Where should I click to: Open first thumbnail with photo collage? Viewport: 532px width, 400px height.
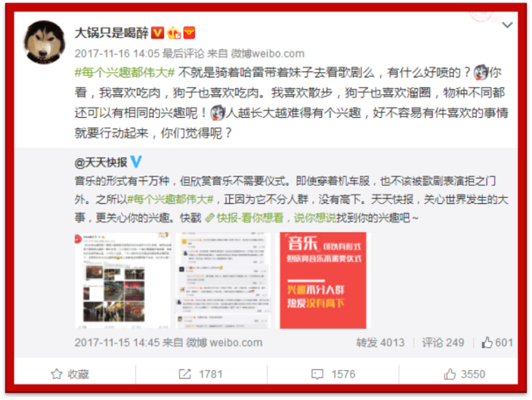pyautogui.click(x=123, y=280)
